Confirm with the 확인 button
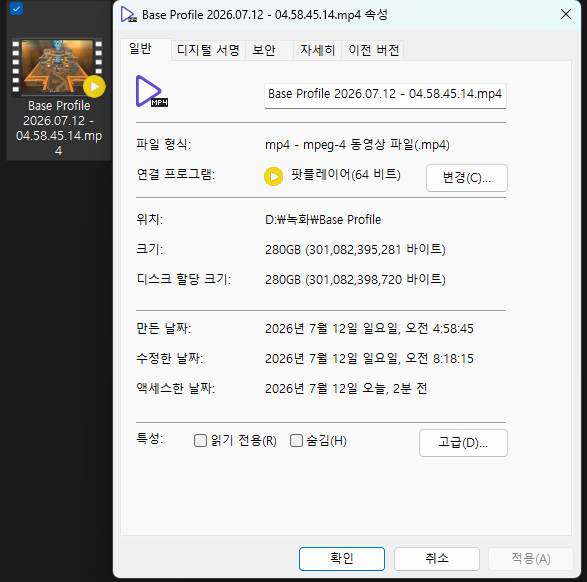 pyautogui.click(x=342, y=559)
